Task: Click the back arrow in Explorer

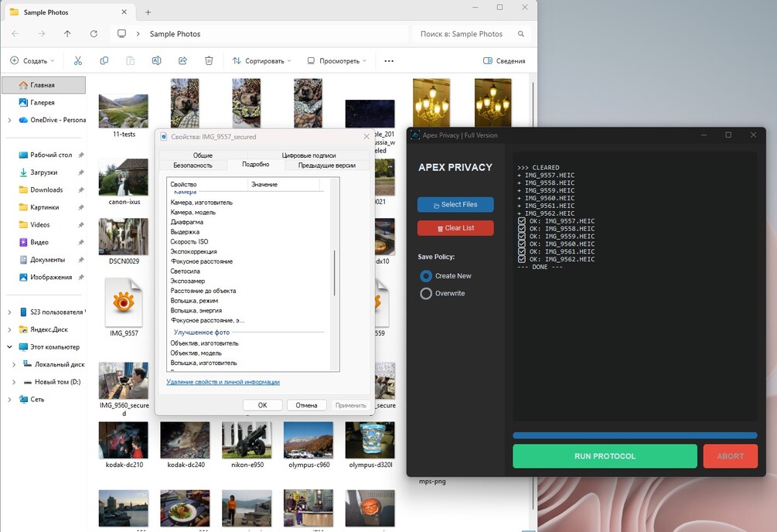Action: [15, 34]
